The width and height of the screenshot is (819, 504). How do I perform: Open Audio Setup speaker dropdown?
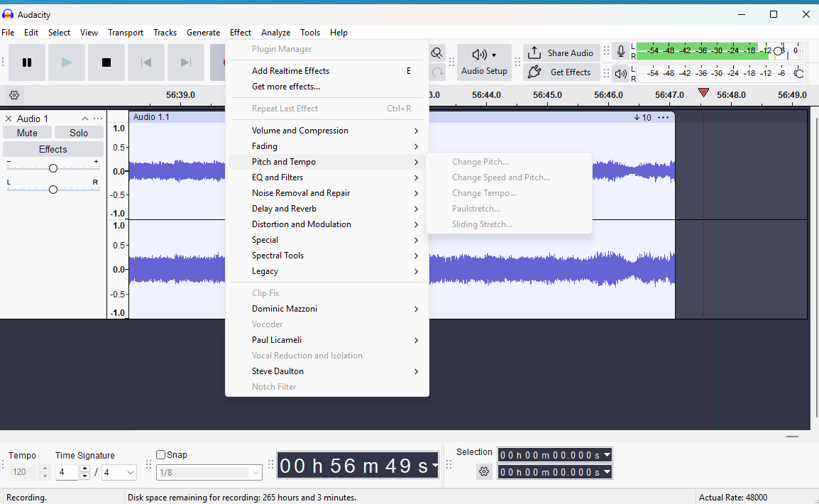tap(484, 62)
